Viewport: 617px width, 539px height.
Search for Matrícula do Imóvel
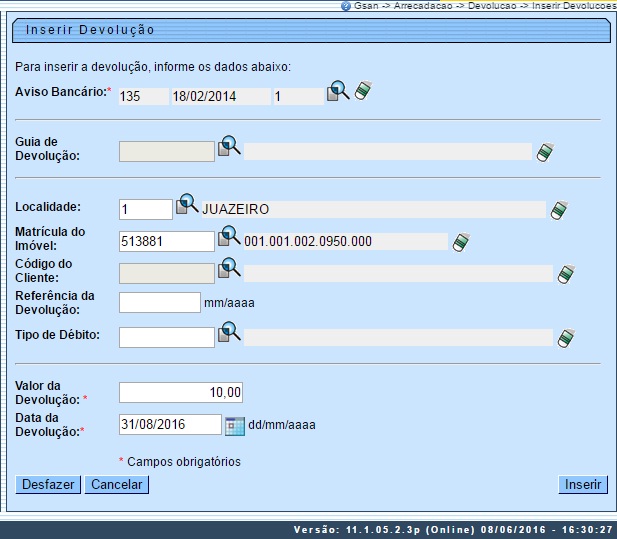(230, 238)
